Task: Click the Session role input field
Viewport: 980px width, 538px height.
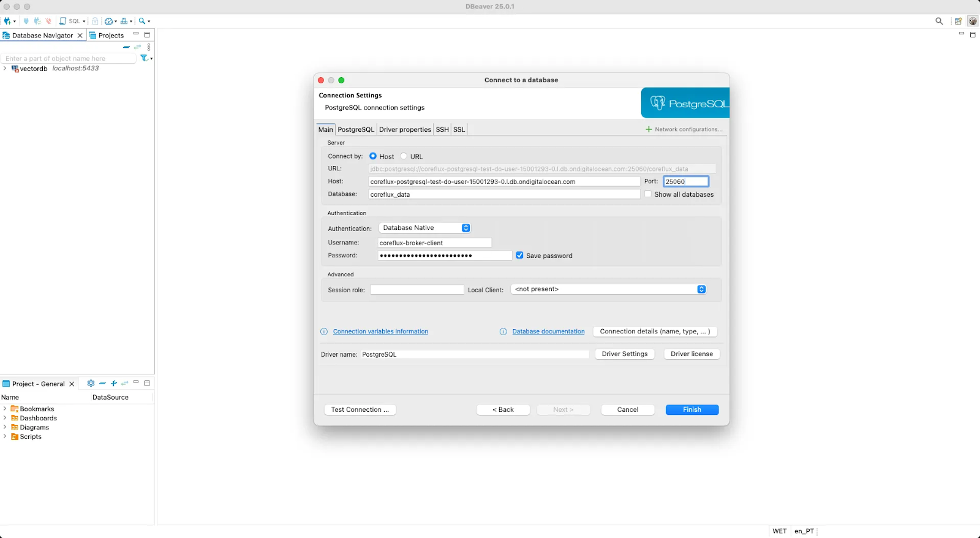Action: click(x=417, y=290)
